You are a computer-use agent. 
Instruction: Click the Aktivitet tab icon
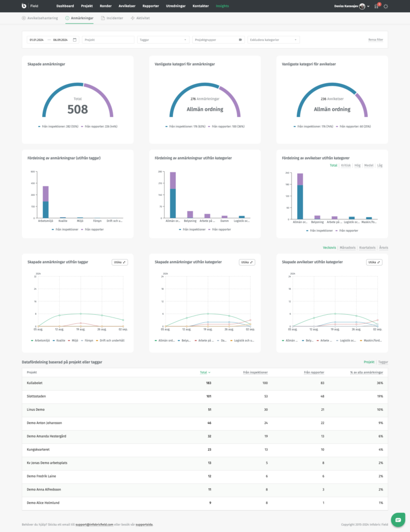pyautogui.click(x=132, y=18)
